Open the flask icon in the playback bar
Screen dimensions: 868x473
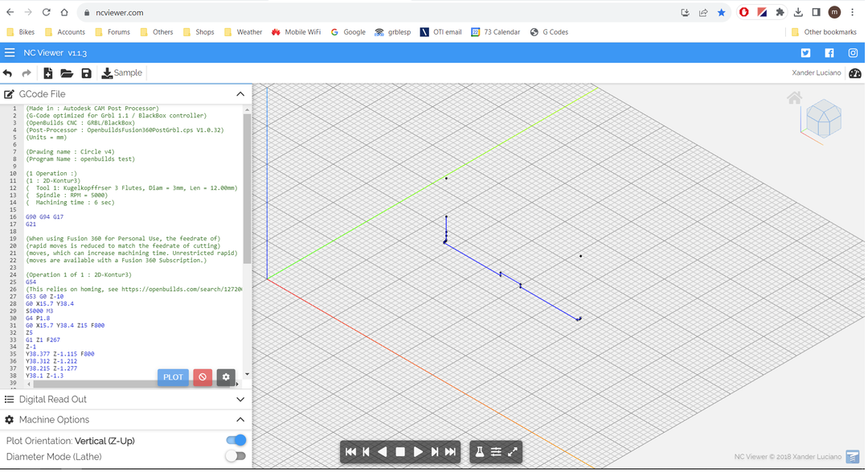click(x=480, y=452)
